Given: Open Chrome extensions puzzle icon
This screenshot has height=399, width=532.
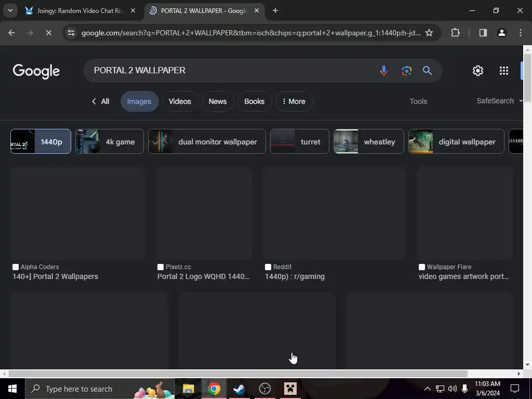Looking at the screenshot, I should point(455,33).
